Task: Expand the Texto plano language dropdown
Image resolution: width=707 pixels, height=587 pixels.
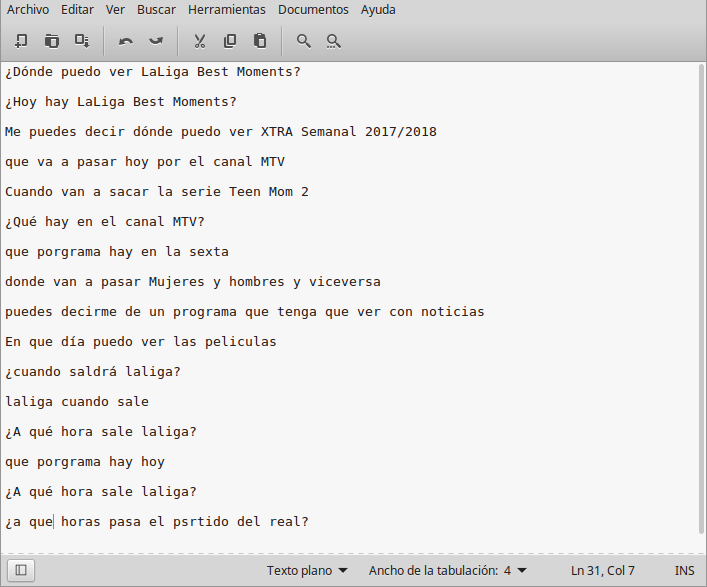Action: (x=307, y=570)
